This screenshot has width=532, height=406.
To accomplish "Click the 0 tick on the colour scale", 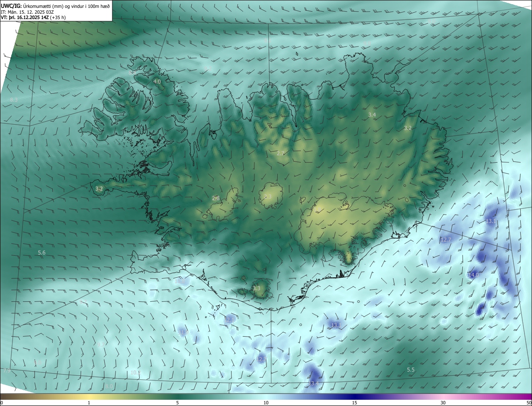I will [x=2, y=403].
